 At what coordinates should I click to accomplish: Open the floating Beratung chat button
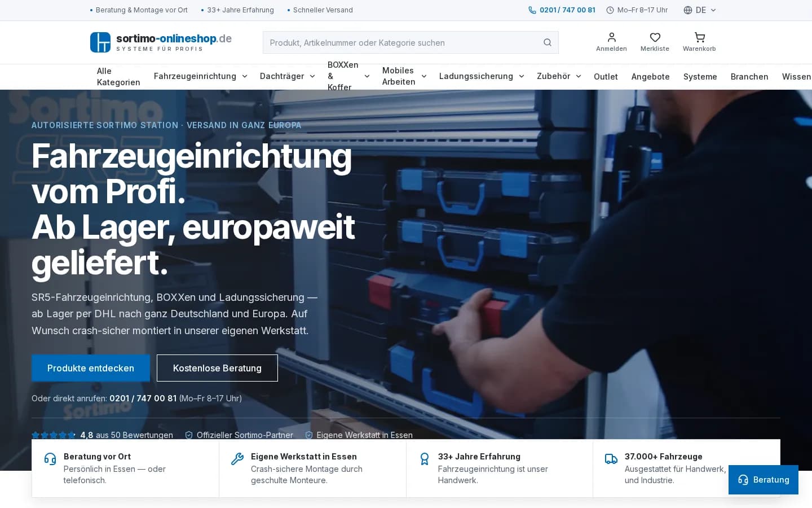pos(764,480)
